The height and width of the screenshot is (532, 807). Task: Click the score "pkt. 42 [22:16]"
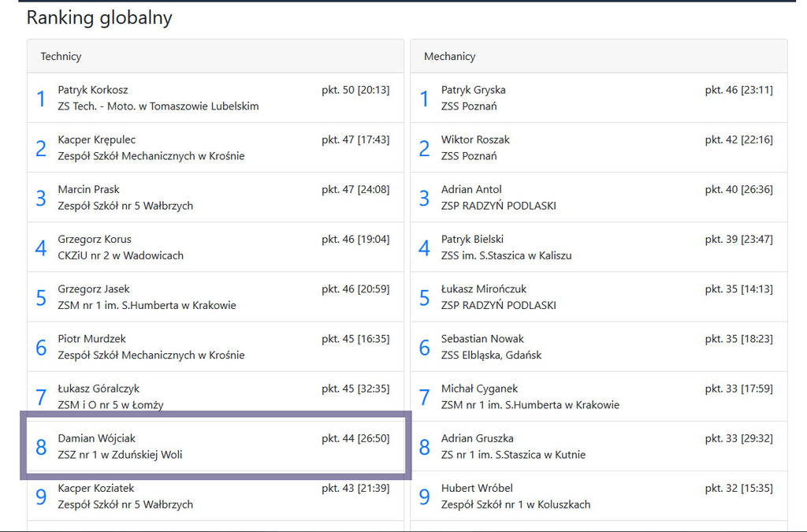739,140
